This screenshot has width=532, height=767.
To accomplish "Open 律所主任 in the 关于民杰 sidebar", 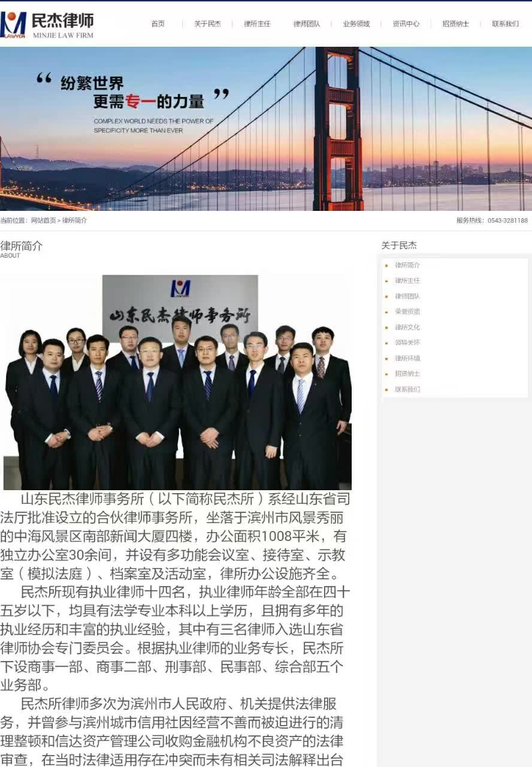I will point(407,280).
